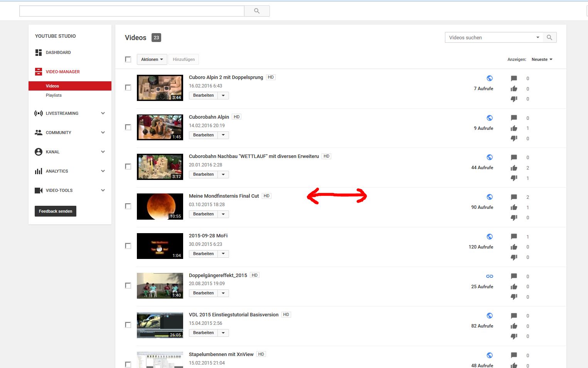Open the Neueste sort dropdown
This screenshot has height=368, width=588.
(x=542, y=59)
